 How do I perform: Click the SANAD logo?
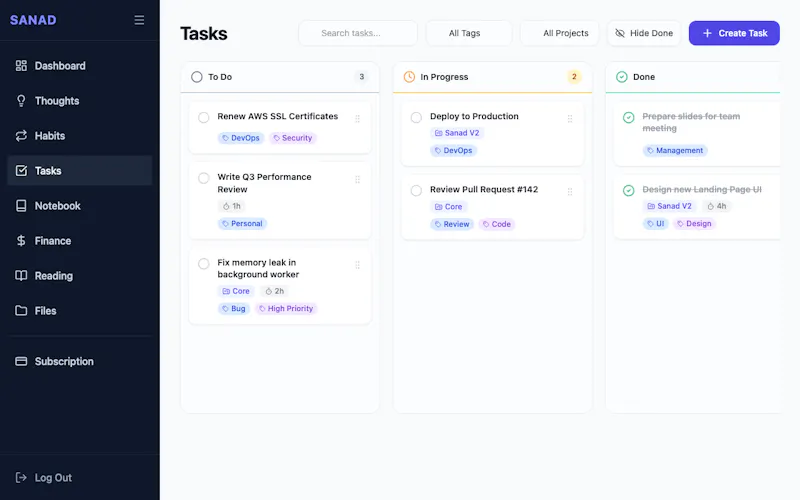33,20
